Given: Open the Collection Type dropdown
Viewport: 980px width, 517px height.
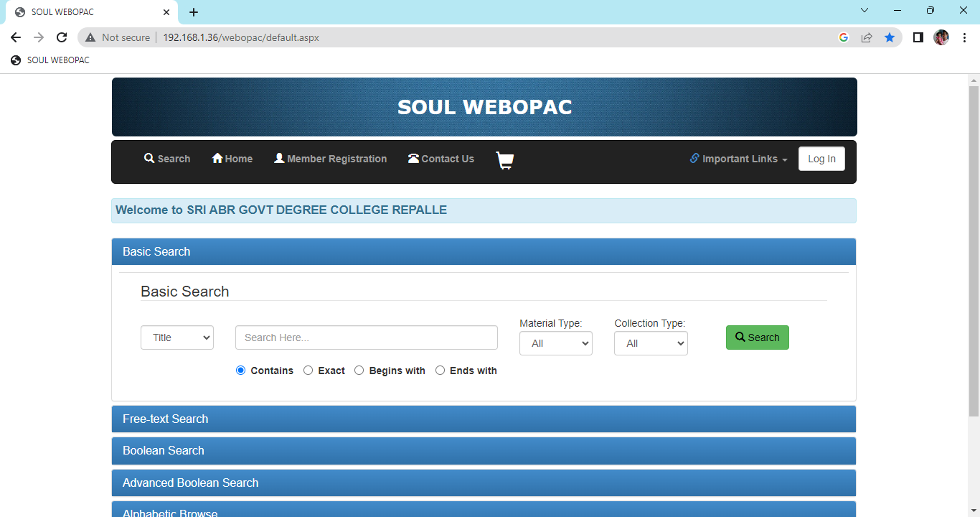Looking at the screenshot, I should 651,343.
